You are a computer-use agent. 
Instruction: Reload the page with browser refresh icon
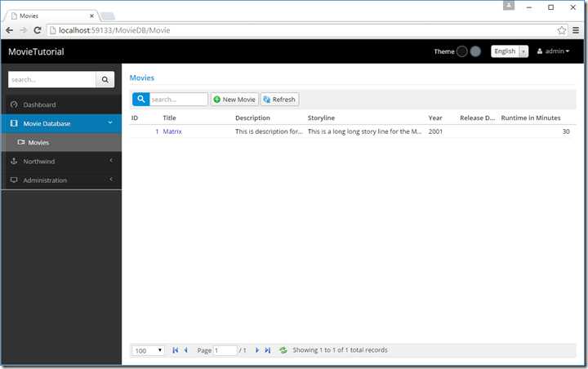tap(37, 30)
